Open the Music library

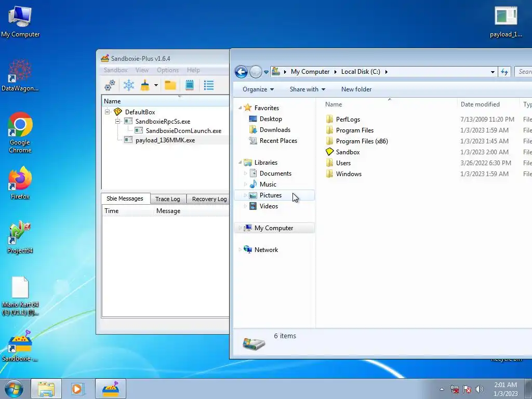(268, 184)
